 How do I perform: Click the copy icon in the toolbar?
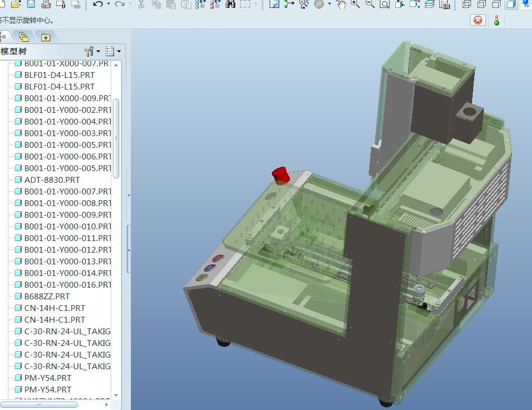tap(156, 4)
